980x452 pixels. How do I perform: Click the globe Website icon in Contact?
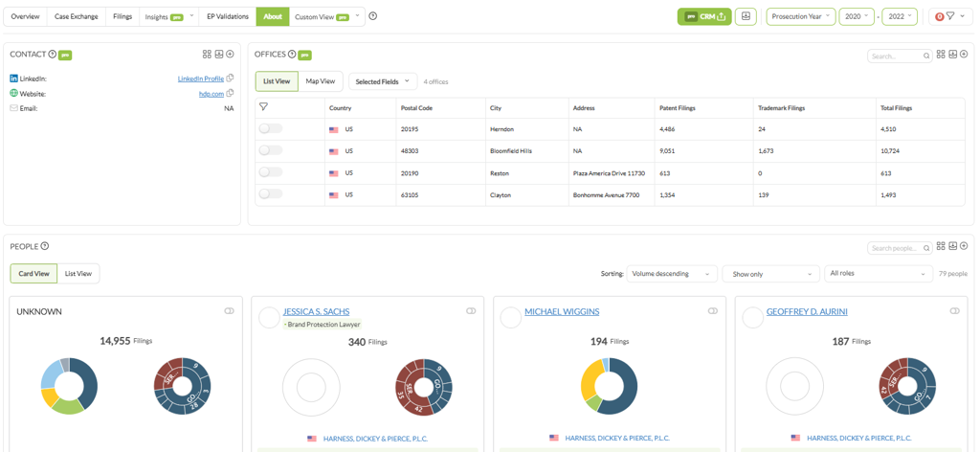(13, 93)
